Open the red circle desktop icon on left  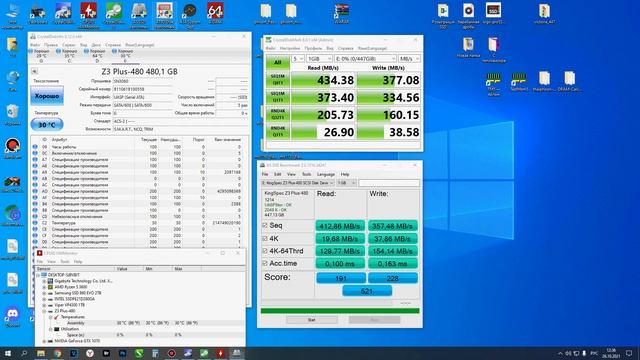click(13, 148)
